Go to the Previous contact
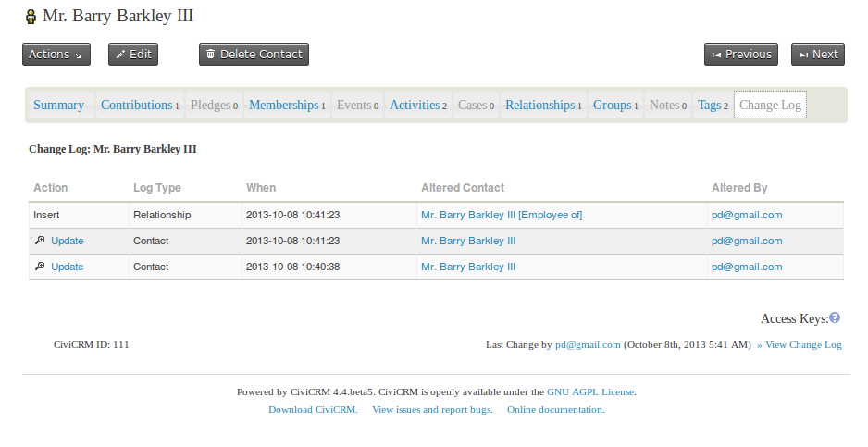This screenshot has height=447, width=868. [x=740, y=55]
